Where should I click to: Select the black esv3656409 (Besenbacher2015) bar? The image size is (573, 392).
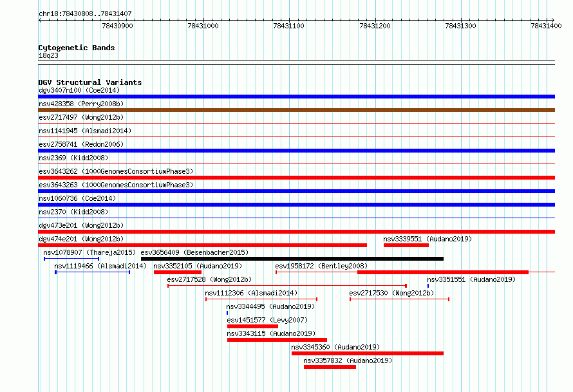(292, 259)
